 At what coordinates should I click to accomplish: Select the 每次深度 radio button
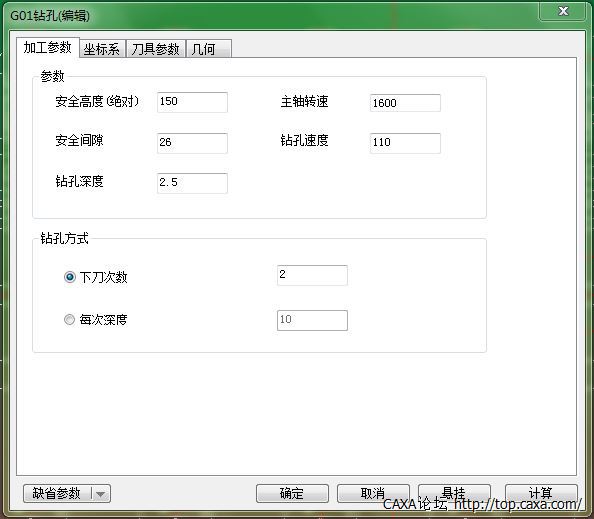70,320
